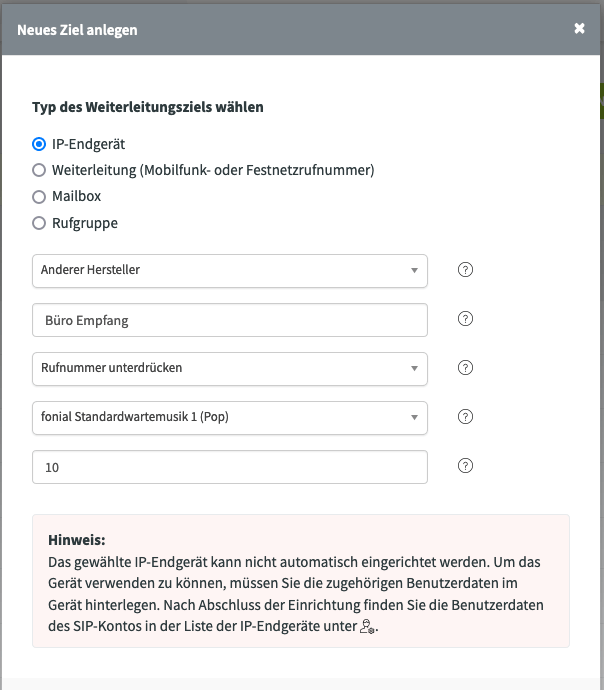Click the Büro Empfang name field

[x=230, y=320]
